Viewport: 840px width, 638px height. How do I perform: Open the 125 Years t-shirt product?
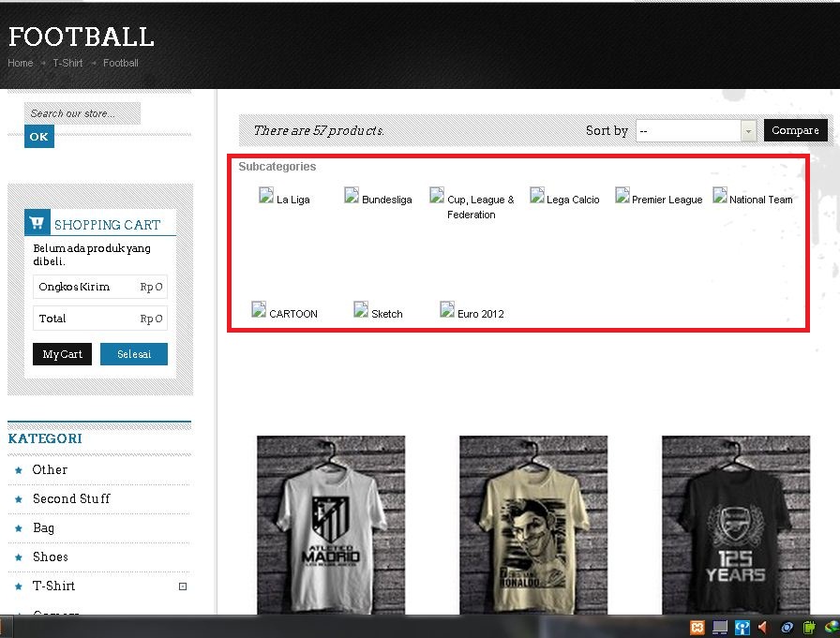pyautogui.click(x=736, y=525)
